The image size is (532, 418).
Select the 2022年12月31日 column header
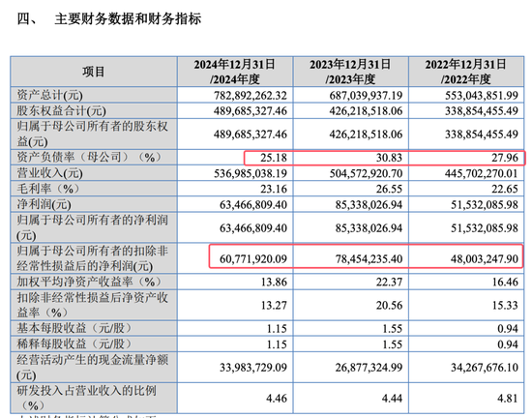click(466, 72)
